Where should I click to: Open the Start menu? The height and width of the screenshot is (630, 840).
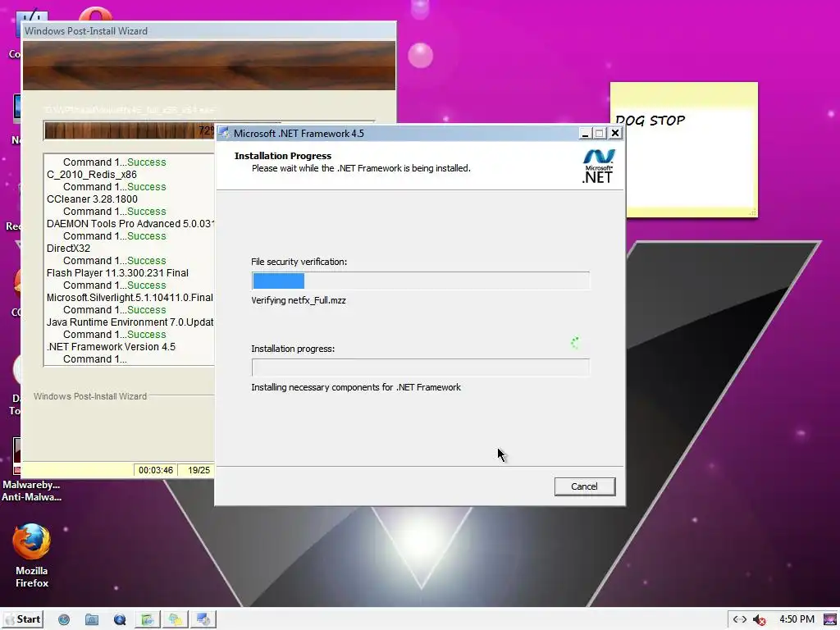tap(23, 619)
